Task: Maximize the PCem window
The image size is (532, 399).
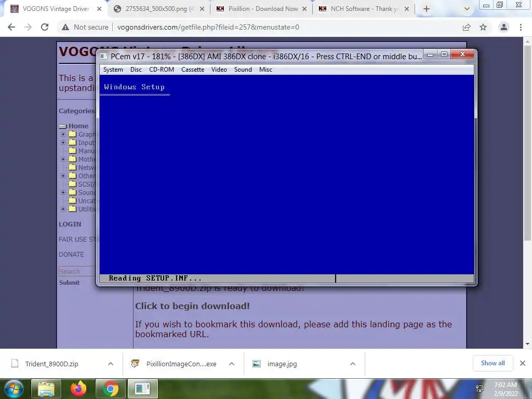Action: click(444, 54)
